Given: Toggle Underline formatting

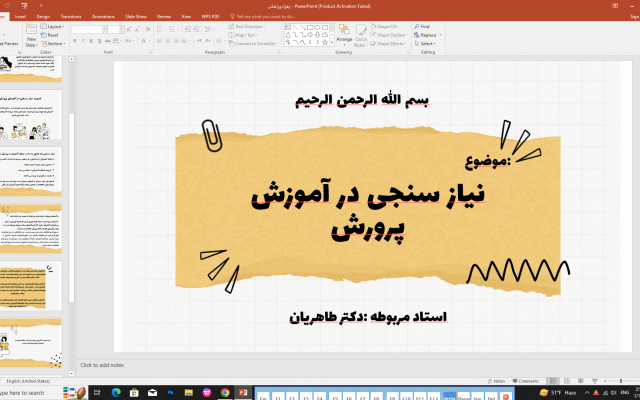Looking at the screenshot, I should pyautogui.click(x=91, y=41).
